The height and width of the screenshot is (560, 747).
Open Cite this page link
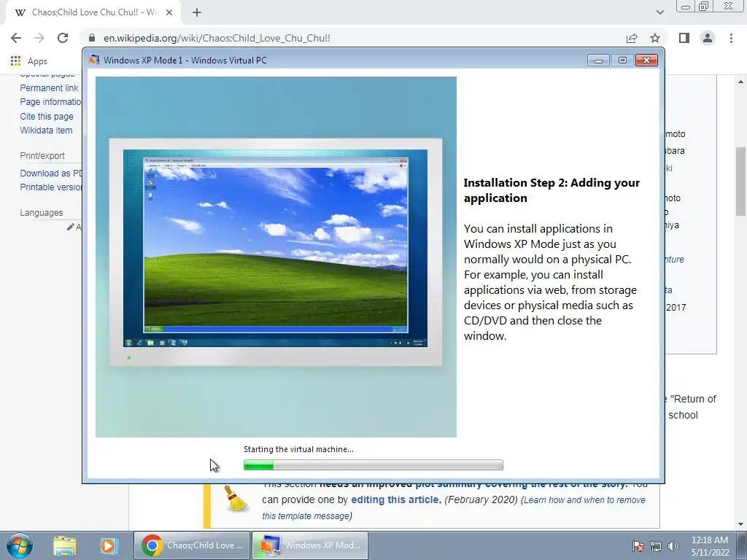point(47,116)
